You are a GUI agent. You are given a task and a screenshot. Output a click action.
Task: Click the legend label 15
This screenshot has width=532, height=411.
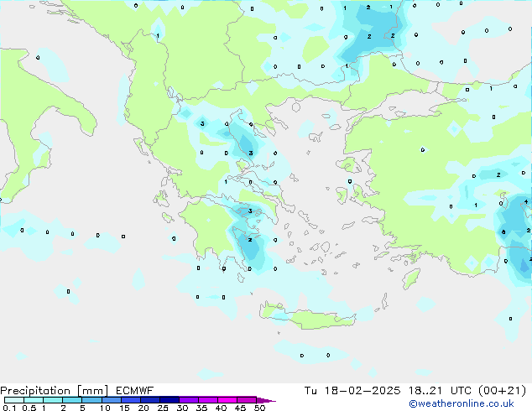[x=124, y=408]
